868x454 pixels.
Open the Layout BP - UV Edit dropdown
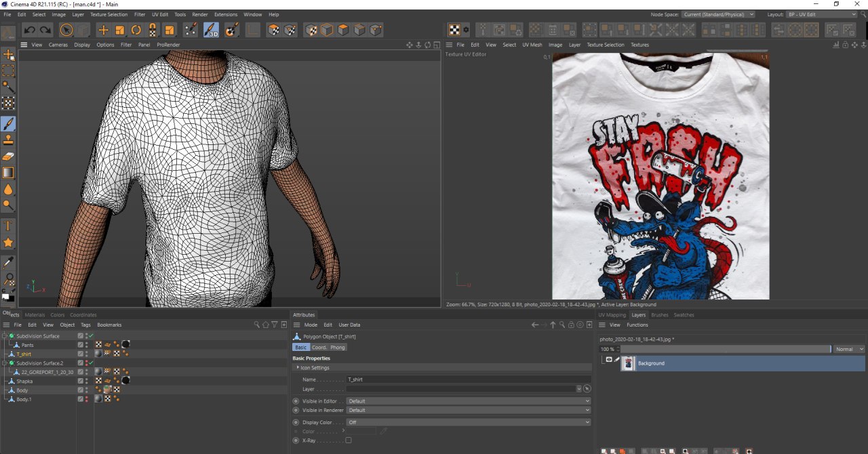822,14
